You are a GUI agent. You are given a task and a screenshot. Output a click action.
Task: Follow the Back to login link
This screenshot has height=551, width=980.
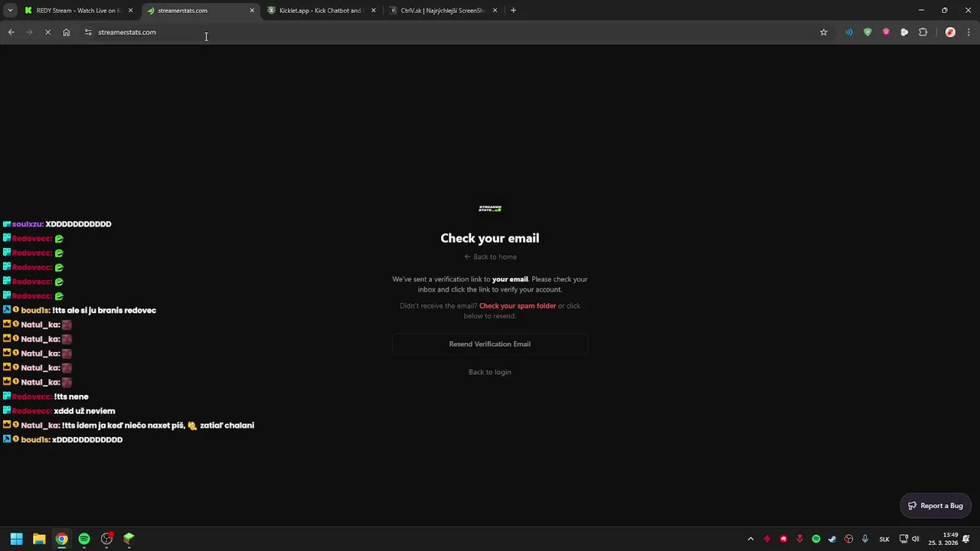pyautogui.click(x=490, y=372)
